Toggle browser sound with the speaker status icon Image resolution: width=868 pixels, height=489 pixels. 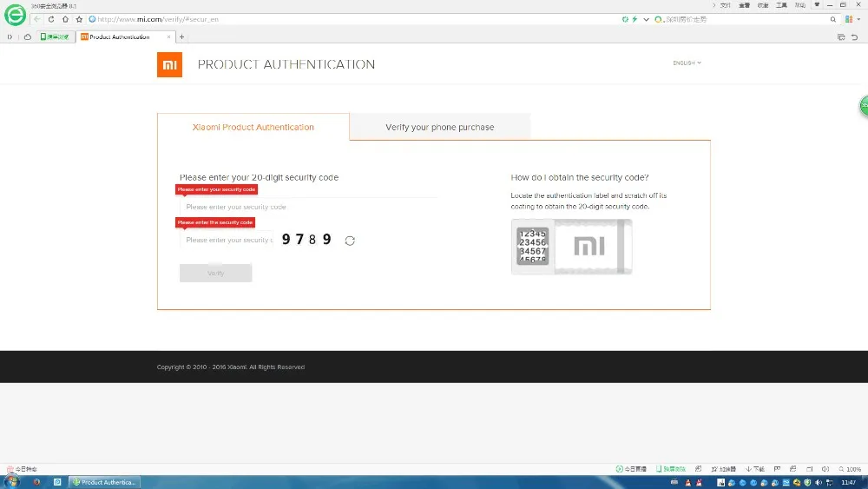pyautogui.click(x=825, y=469)
